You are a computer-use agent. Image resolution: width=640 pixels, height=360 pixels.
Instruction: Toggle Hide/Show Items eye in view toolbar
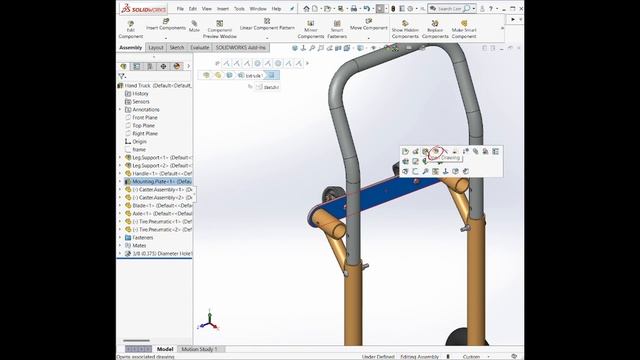click(x=373, y=48)
